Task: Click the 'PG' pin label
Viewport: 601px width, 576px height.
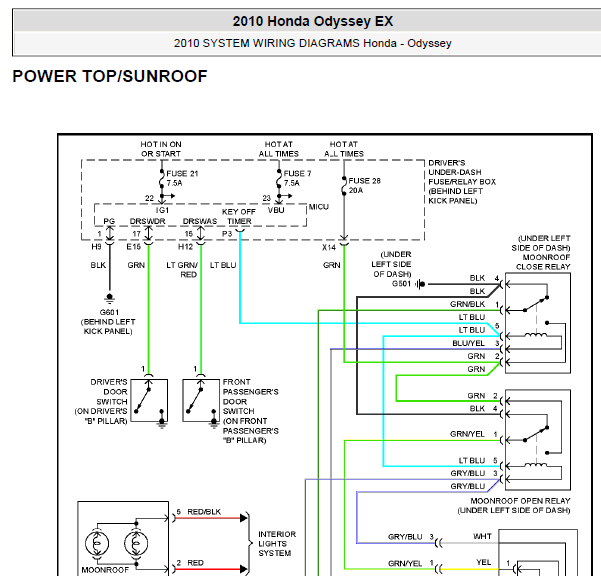Action: 109,222
